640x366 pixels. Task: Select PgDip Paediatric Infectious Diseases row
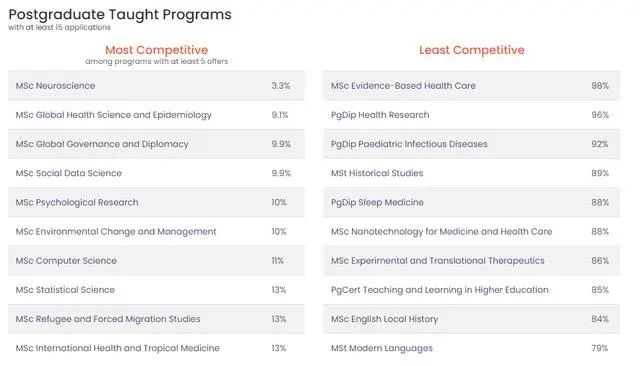[472, 144]
